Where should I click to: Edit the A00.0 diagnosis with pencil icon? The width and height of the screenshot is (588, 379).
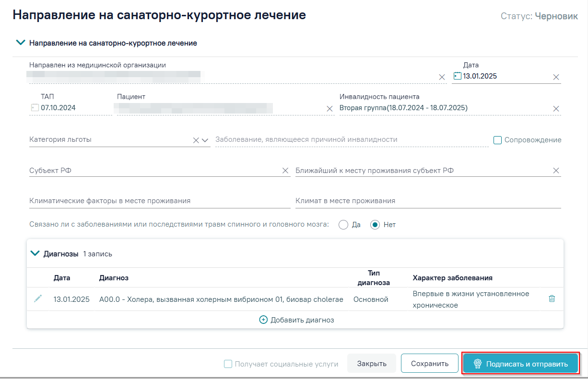(38, 299)
